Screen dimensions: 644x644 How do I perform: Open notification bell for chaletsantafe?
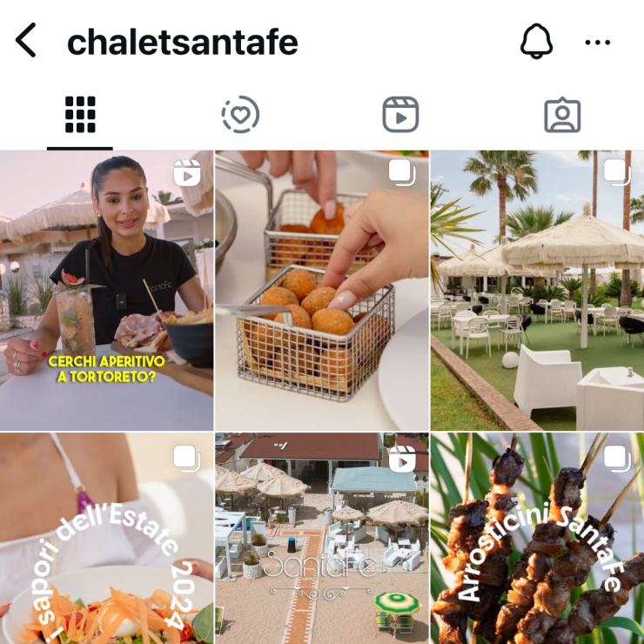[536, 41]
